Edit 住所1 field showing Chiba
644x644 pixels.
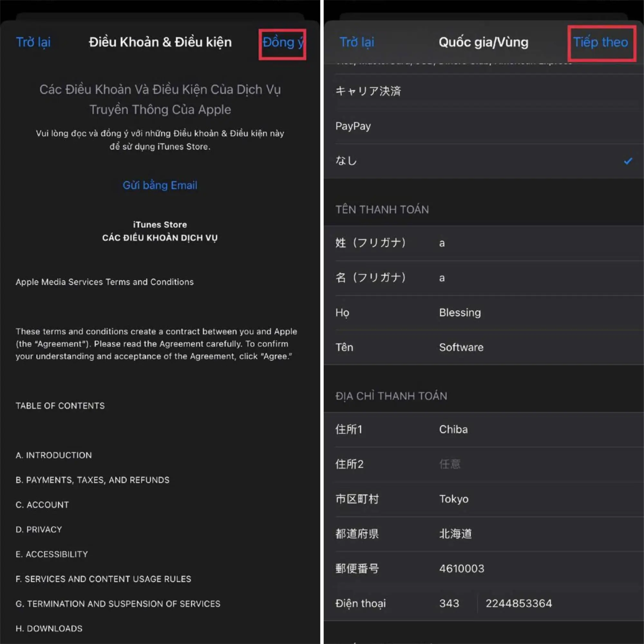coord(454,429)
